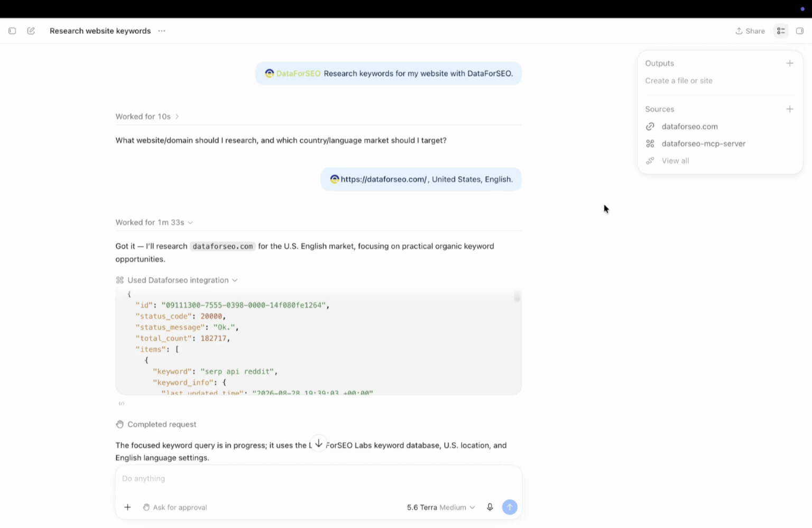Viewport: 812px width, 528px height.
Task: Open the 5.6 Terra Medium model dropdown
Action: click(441, 507)
